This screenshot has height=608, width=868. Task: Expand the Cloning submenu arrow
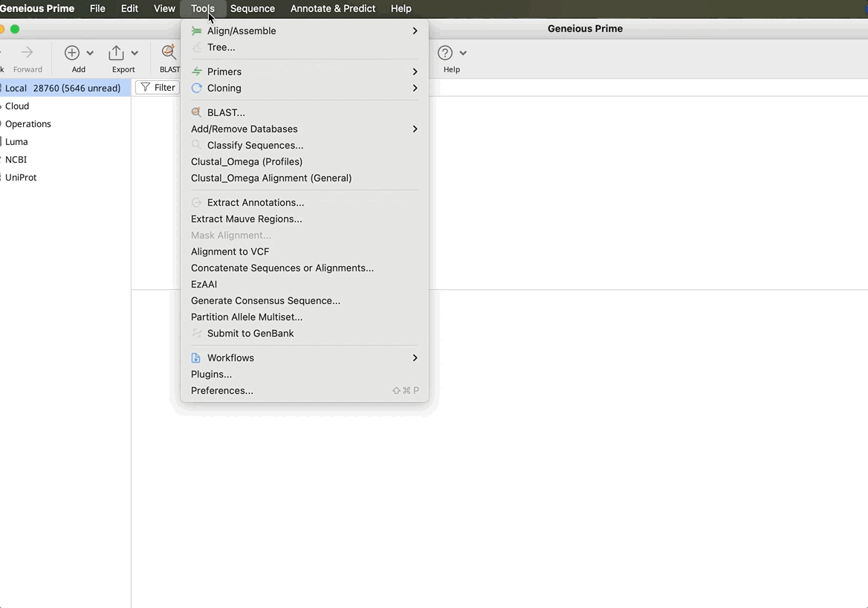click(415, 88)
